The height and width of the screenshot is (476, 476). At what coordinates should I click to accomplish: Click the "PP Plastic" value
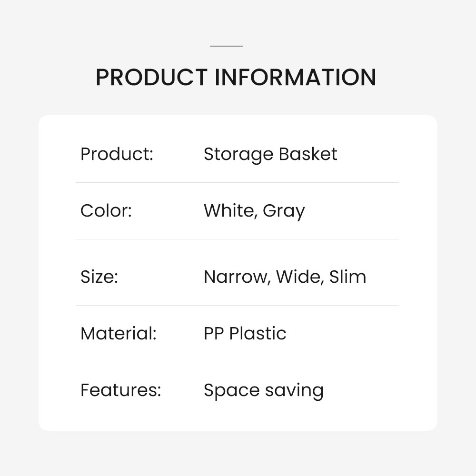coord(245,334)
